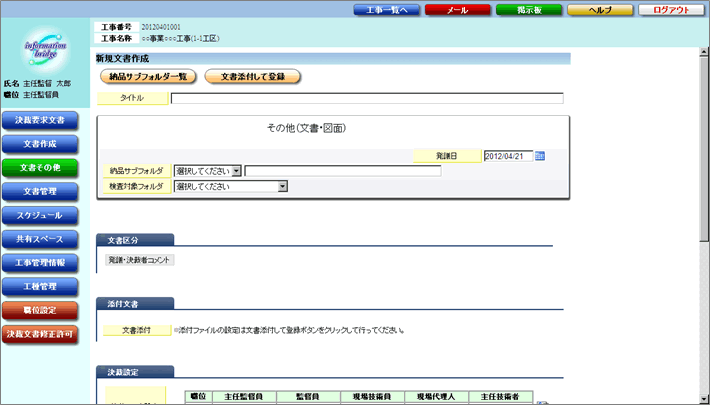Click the 発議日 date field
This screenshot has width=710, height=405.
507,156
